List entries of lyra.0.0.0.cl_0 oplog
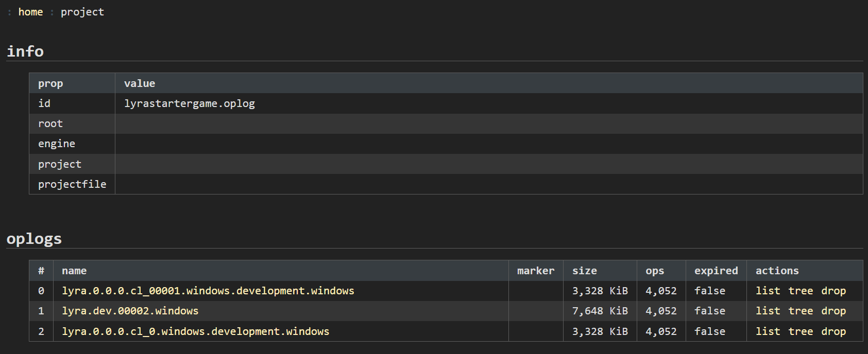The height and width of the screenshot is (354, 868). tap(768, 331)
